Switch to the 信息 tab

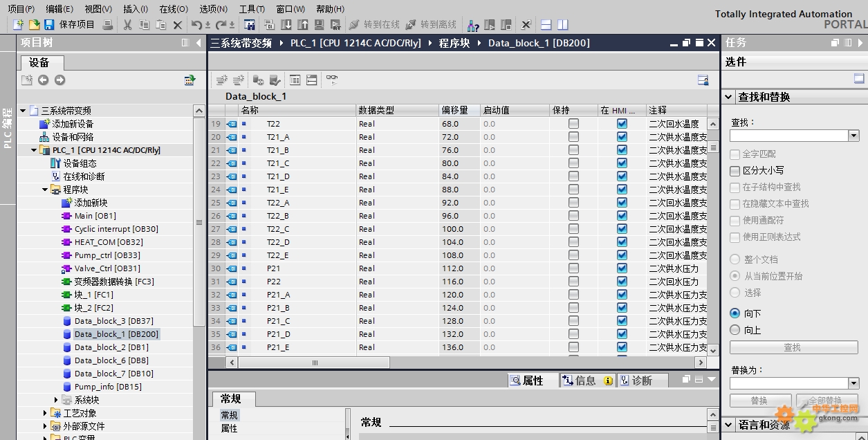(x=587, y=381)
